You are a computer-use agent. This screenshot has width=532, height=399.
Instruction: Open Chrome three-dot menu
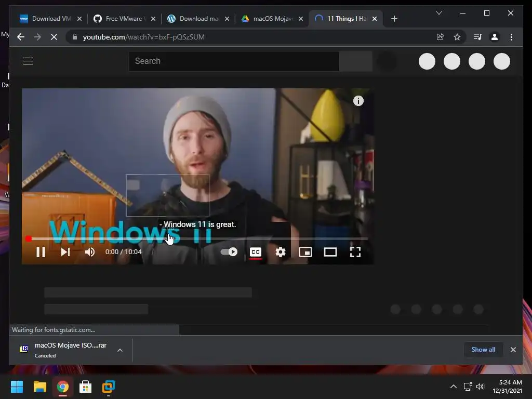[x=511, y=37]
